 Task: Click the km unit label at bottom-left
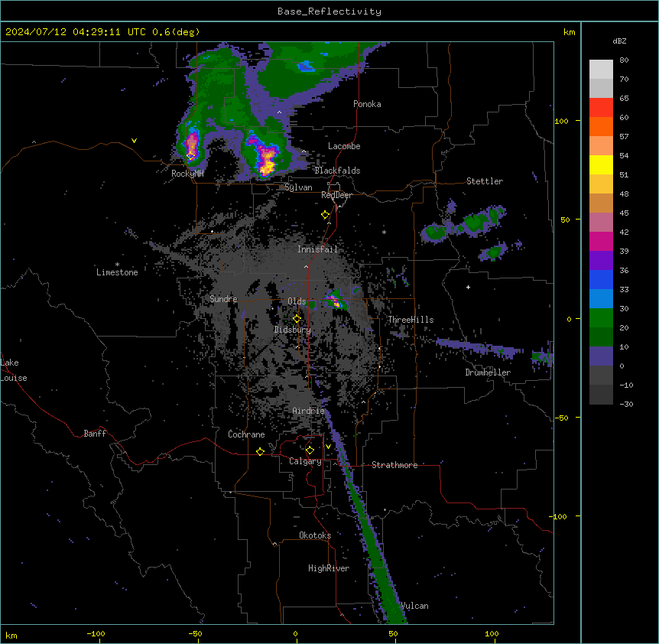coord(11,635)
